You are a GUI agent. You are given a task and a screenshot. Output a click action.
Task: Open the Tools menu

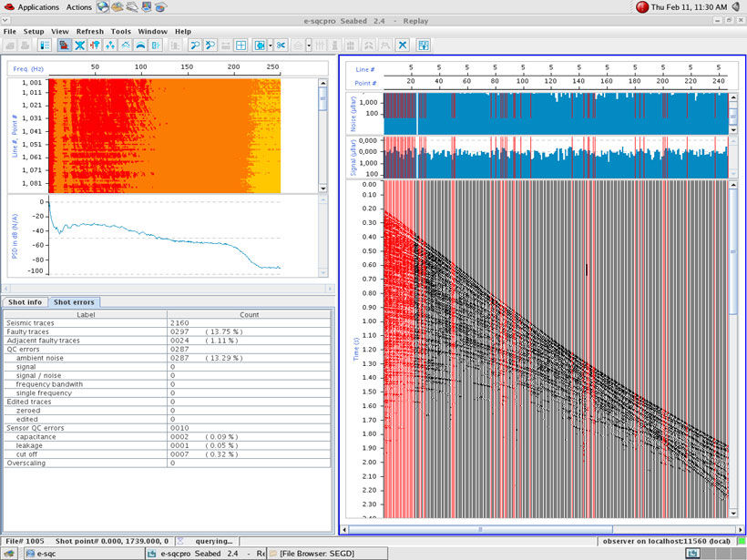pos(119,30)
